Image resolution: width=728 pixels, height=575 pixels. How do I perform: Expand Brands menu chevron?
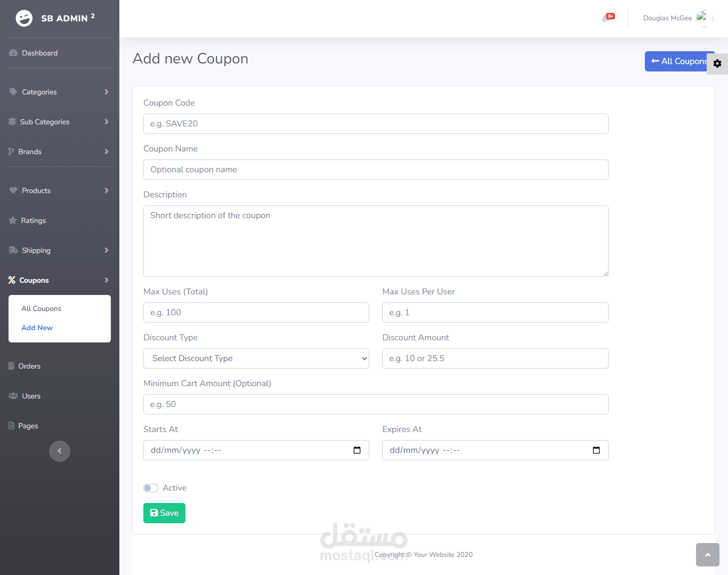107,151
